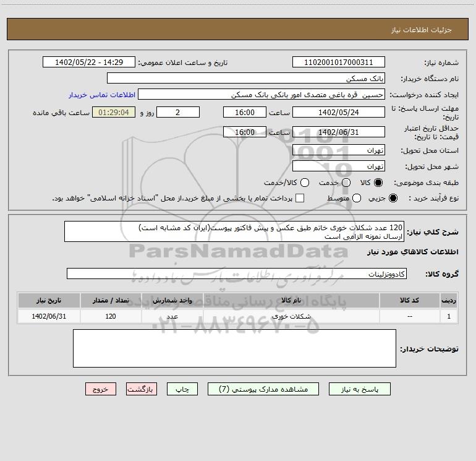Click the row number cell 1
Screen dimensions: 476x461
coord(449,316)
